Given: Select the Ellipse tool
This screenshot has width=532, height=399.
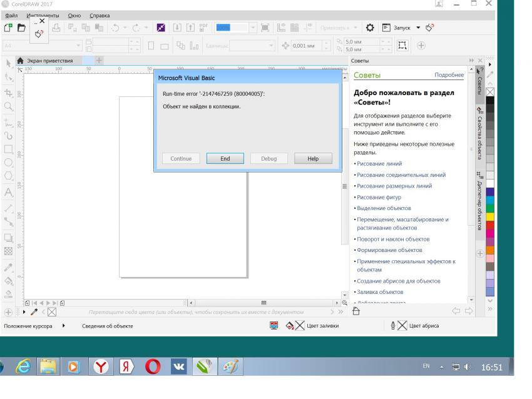Looking at the screenshot, I should click(9, 163).
